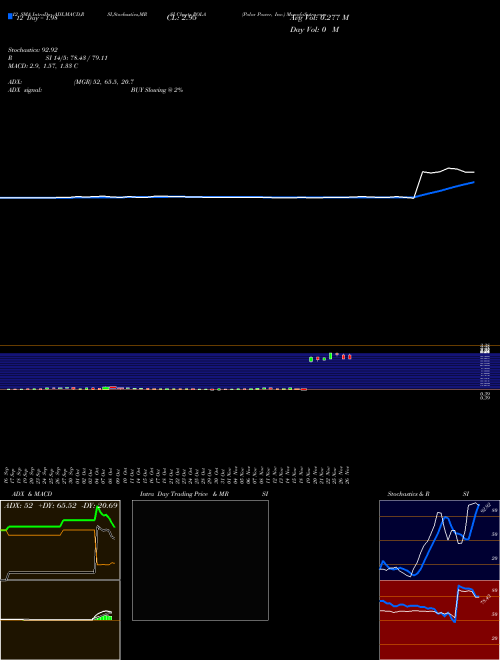
Task: Click the '(MGR) 52, 65.5, 20.7' values
Action: (104, 82)
